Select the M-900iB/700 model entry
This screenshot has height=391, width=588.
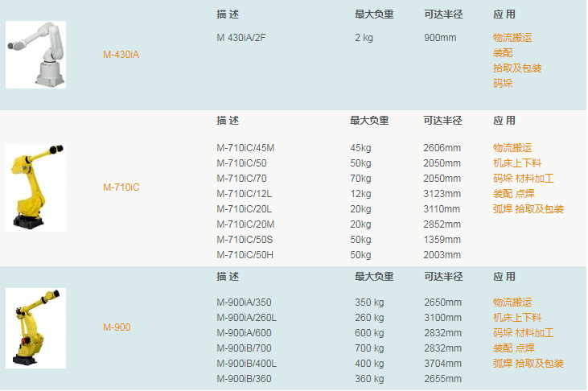point(244,348)
